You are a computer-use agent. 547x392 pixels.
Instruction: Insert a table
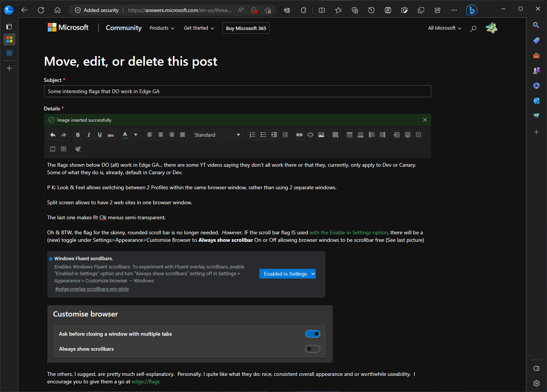tap(335, 135)
